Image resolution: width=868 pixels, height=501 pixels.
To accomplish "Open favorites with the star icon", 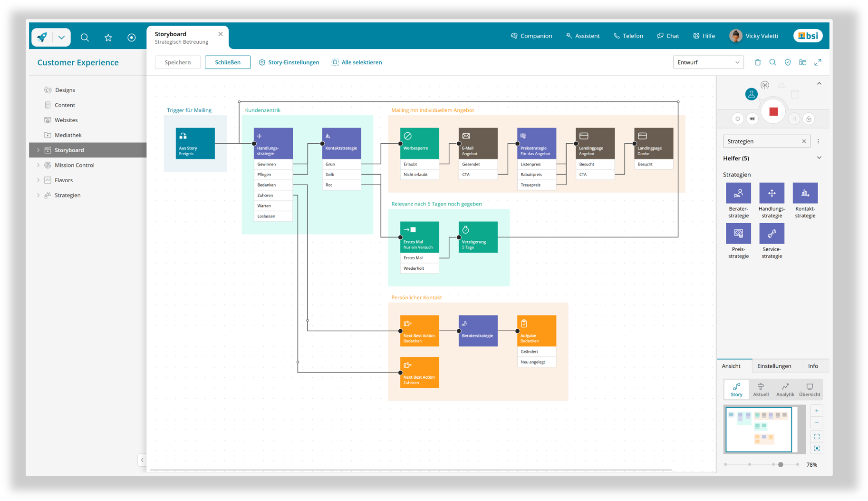I will click(x=108, y=38).
